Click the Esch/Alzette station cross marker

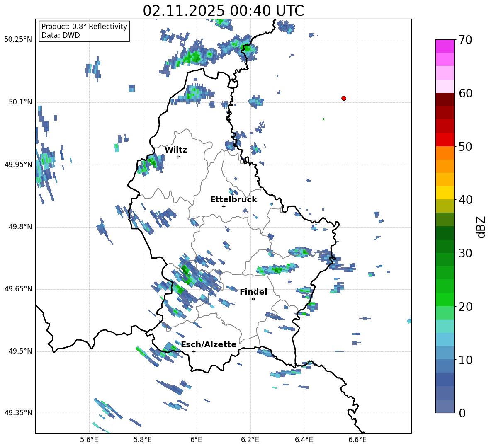[x=194, y=351]
